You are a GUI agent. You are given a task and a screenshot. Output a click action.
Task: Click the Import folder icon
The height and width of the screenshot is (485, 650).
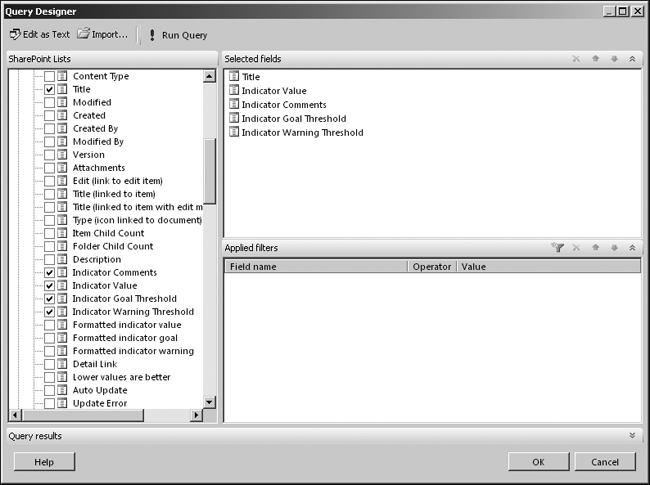coord(83,33)
